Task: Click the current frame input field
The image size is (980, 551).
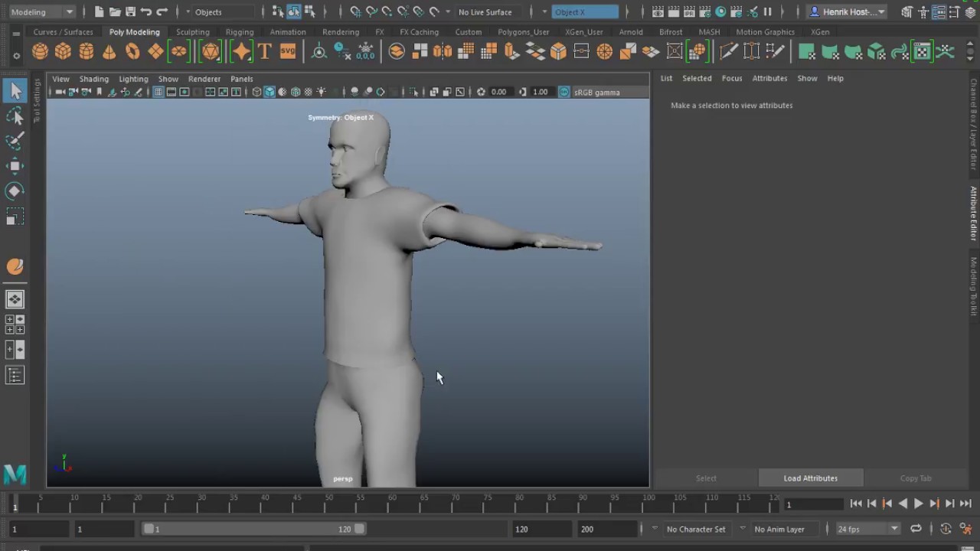Action: 815,504
